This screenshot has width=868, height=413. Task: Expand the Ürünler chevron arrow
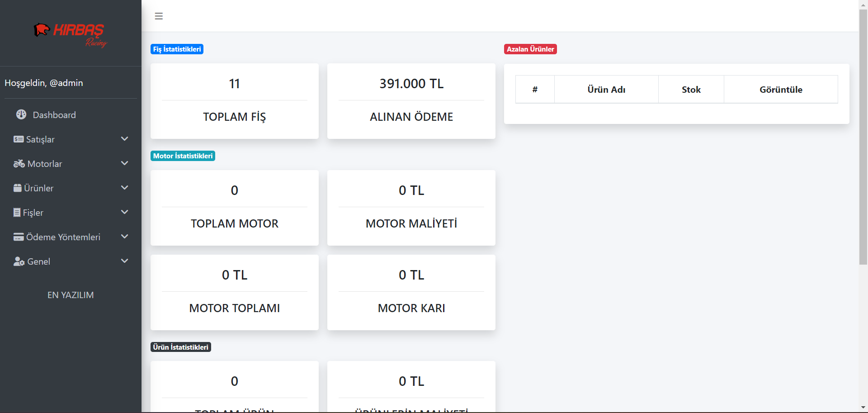(x=125, y=188)
